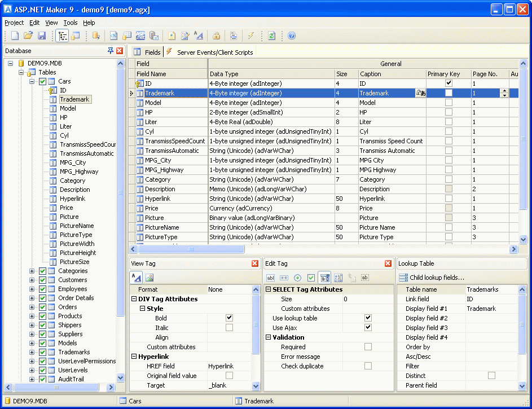Choose the radio button edit tag
532x409 pixels.
coord(297,278)
